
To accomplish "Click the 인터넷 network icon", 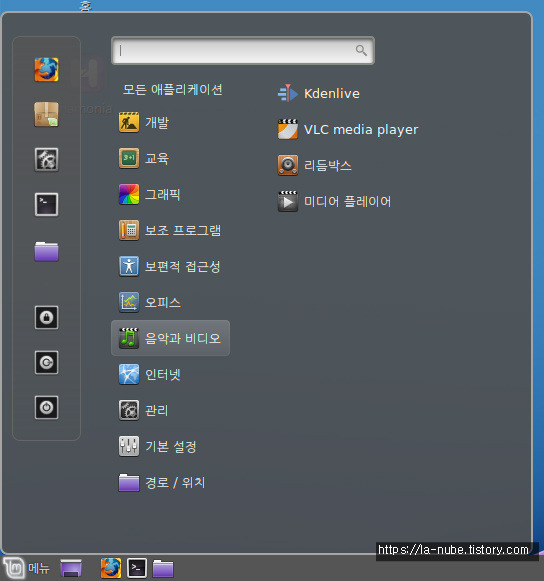I will coord(129,374).
